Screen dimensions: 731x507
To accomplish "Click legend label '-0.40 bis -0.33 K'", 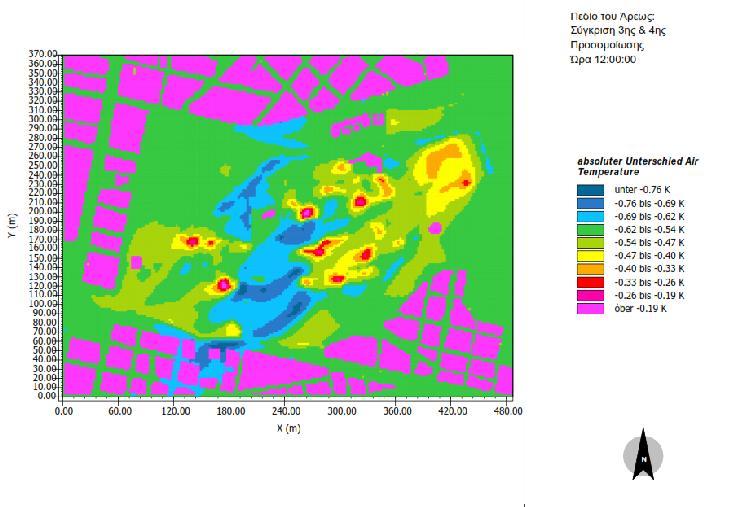I will (649, 269).
